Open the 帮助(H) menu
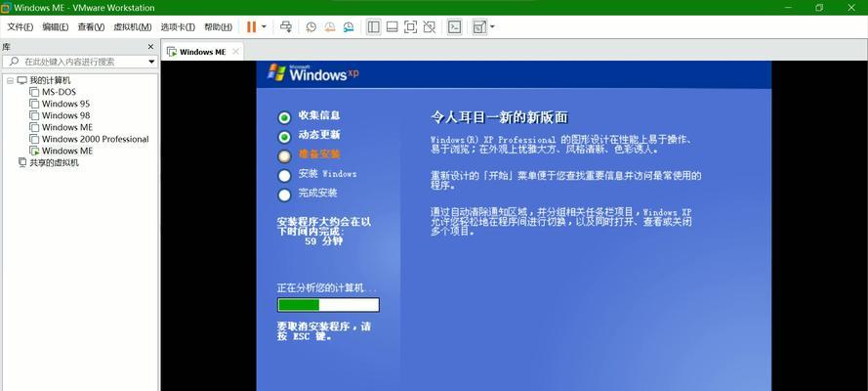This screenshot has width=868, height=391. pos(218,26)
